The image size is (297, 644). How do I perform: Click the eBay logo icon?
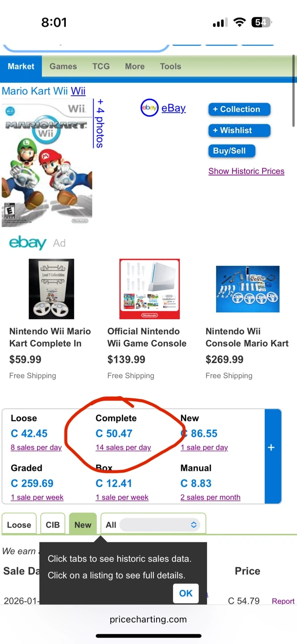[149, 108]
